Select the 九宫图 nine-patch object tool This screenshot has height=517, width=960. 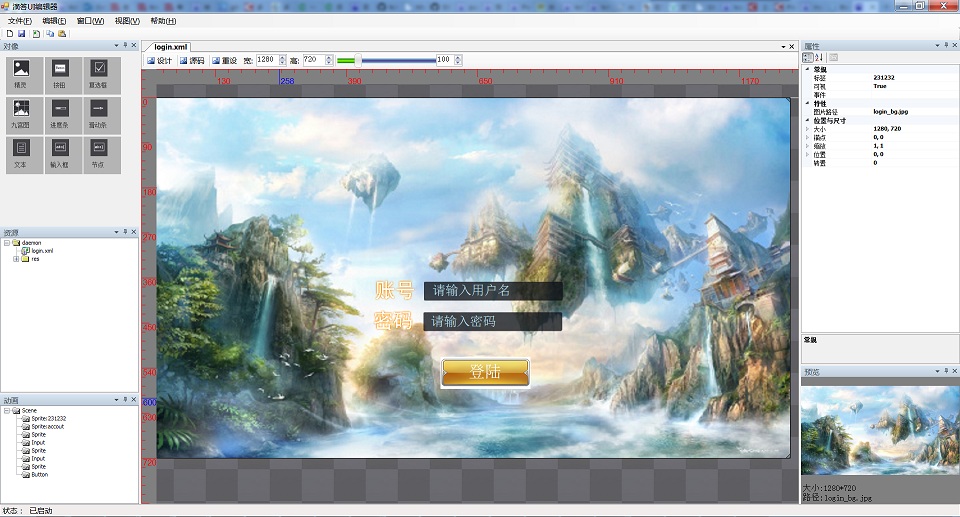(x=24, y=115)
